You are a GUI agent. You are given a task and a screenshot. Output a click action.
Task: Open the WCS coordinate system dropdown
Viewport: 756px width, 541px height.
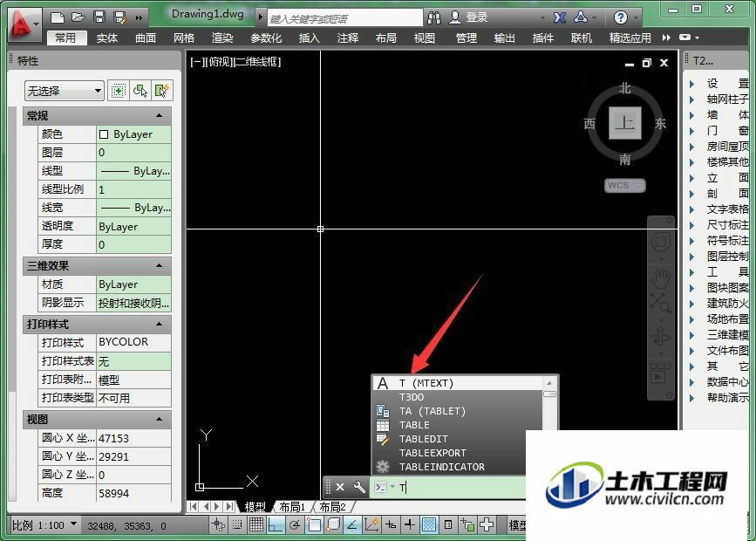tap(625, 185)
